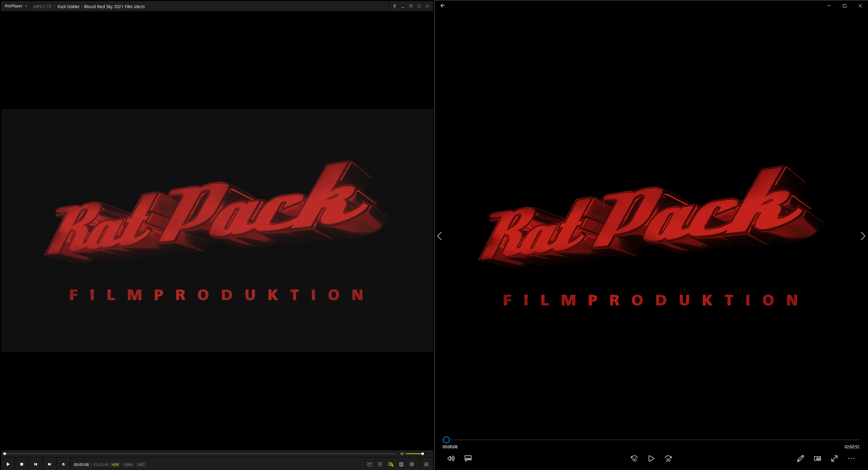Open the pencil edit menu in right player

click(801, 458)
